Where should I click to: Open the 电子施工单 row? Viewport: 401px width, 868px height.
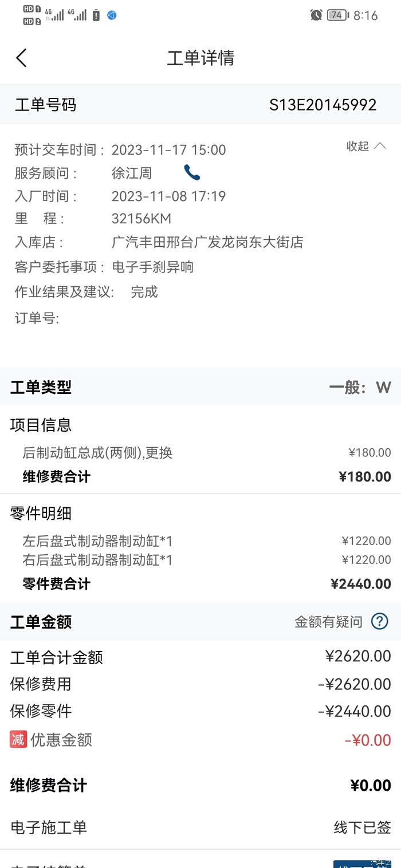(x=49, y=827)
